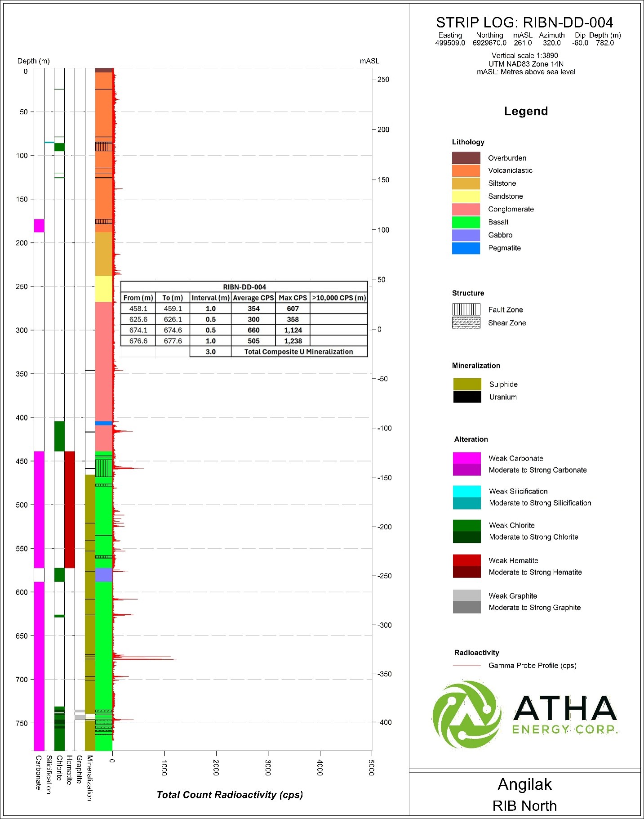Select the Weak Silicification cyan swatch
Image resolution: width=644 pixels, height=819 pixels.
(466, 491)
